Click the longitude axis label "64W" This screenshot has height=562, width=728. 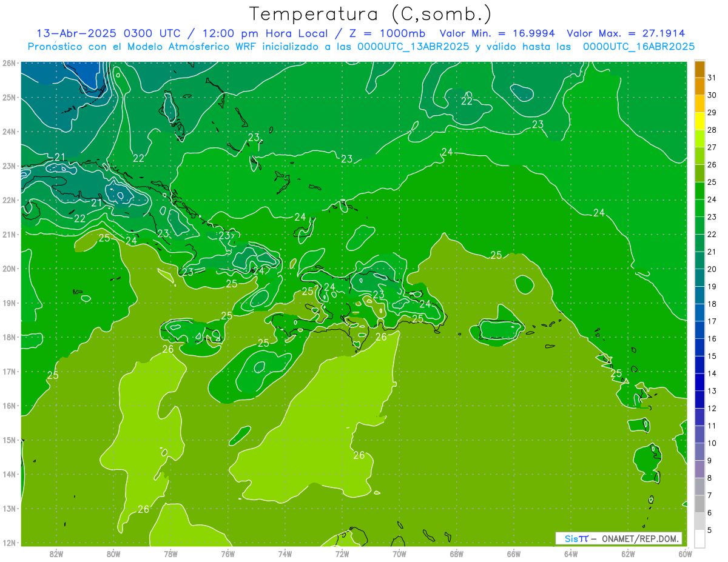pyautogui.click(x=571, y=553)
